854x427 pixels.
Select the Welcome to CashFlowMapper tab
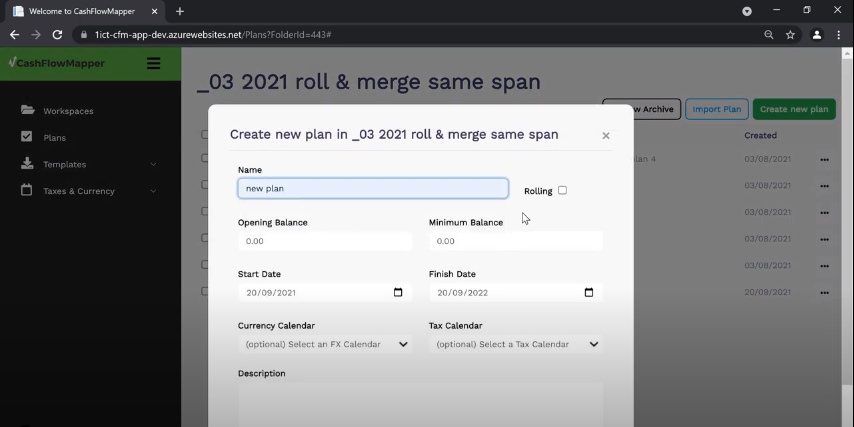(x=82, y=11)
